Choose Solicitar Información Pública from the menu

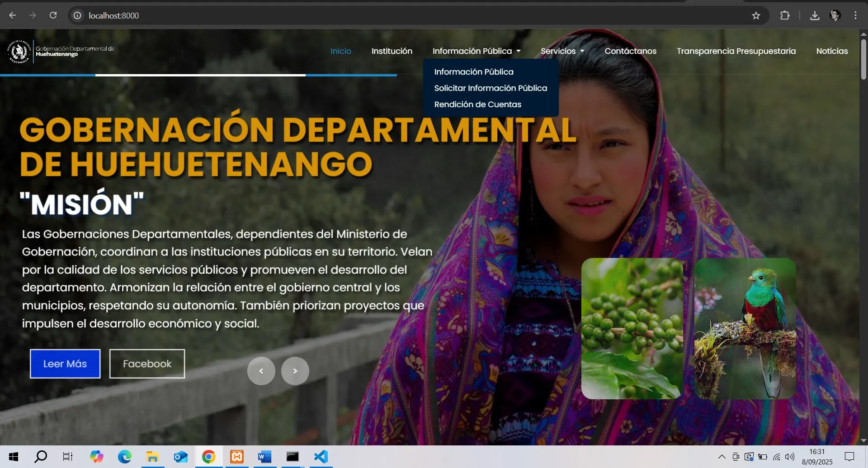491,88
